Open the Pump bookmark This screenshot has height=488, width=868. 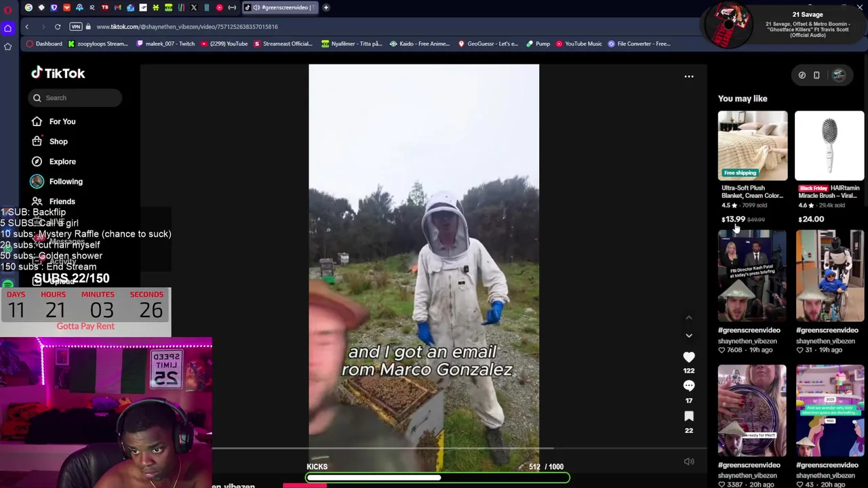538,43
